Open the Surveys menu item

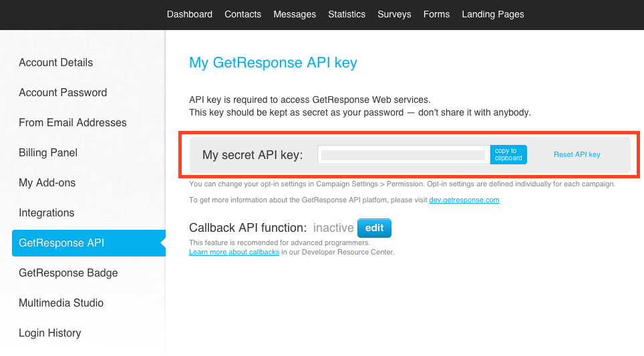click(394, 14)
